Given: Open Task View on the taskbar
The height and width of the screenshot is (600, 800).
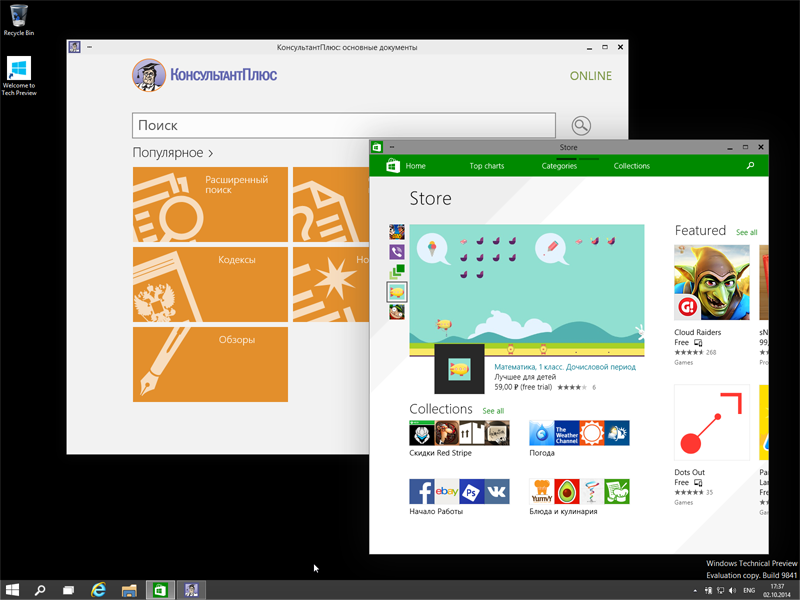Looking at the screenshot, I should click(68, 590).
